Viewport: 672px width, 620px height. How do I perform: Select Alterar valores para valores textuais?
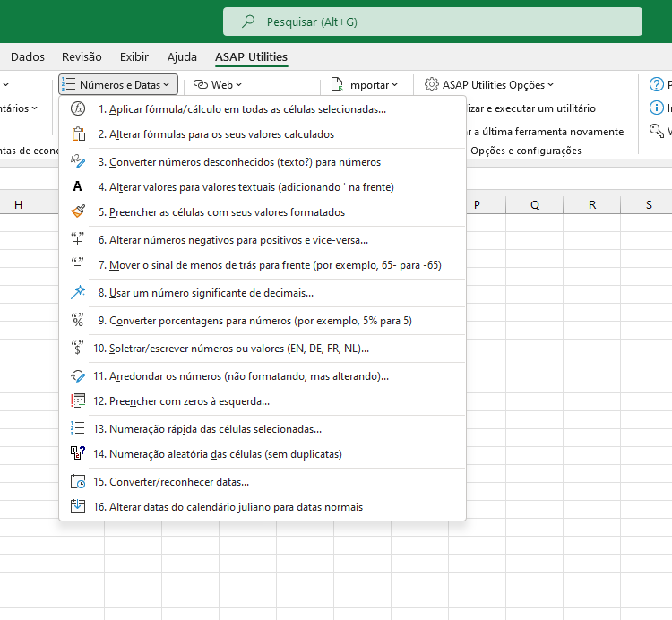(x=263, y=187)
